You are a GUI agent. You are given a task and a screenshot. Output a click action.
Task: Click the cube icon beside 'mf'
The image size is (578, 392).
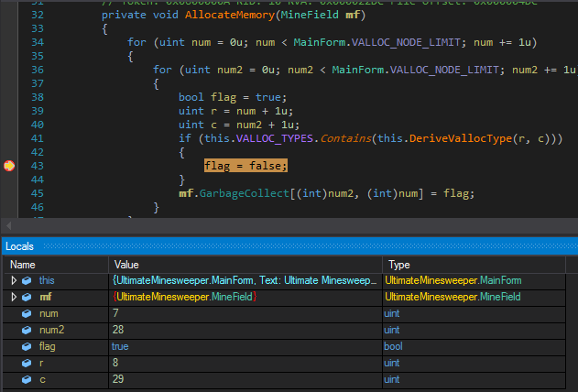point(27,297)
